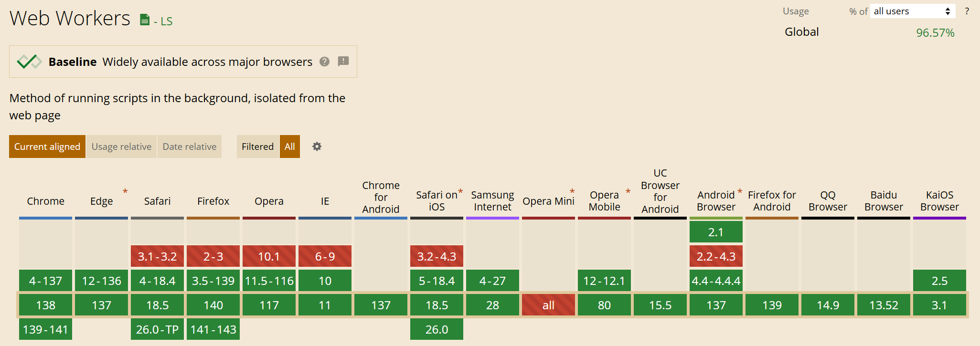This screenshot has height=346, width=980.
Task: Switch to the Usage relative tab
Action: click(121, 147)
